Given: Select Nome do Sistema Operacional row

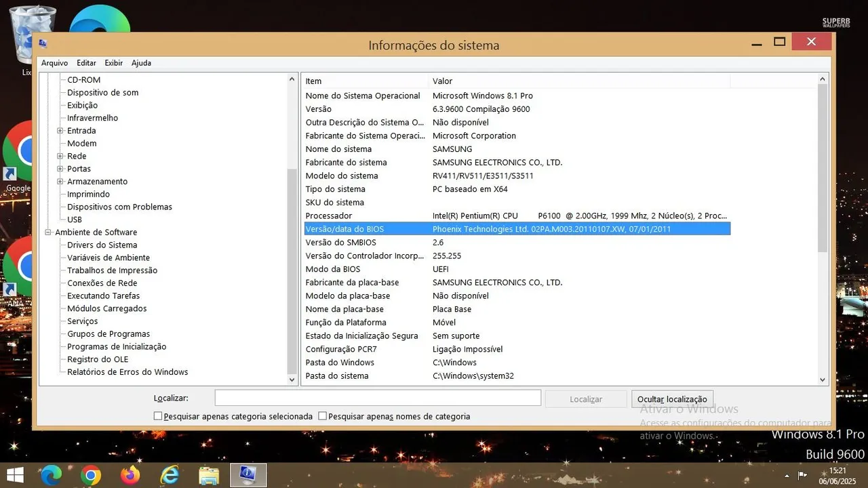Looking at the screenshot, I should 517,96.
